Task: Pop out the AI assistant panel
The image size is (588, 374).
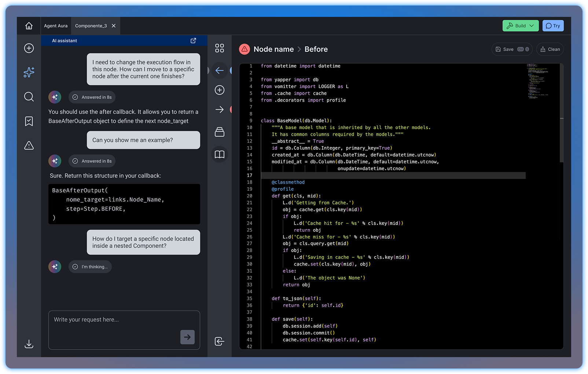Action: point(193,41)
